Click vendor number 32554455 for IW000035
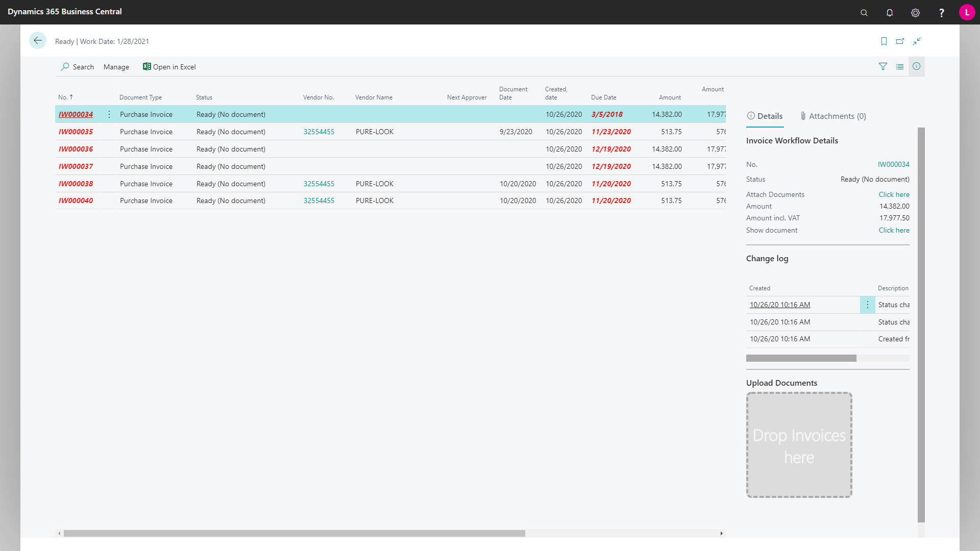 tap(319, 132)
